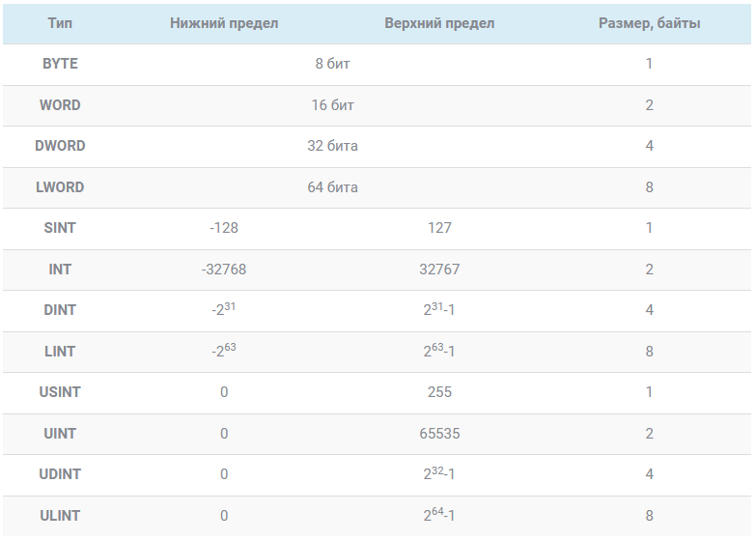The image size is (756, 540).
Task: Click the "Тип" column header
Action: click(x=60, y=23)
